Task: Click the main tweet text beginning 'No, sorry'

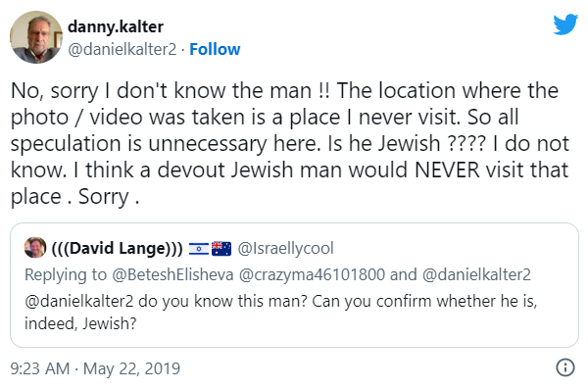Action: pyautogui.click(x=290, y=143)
